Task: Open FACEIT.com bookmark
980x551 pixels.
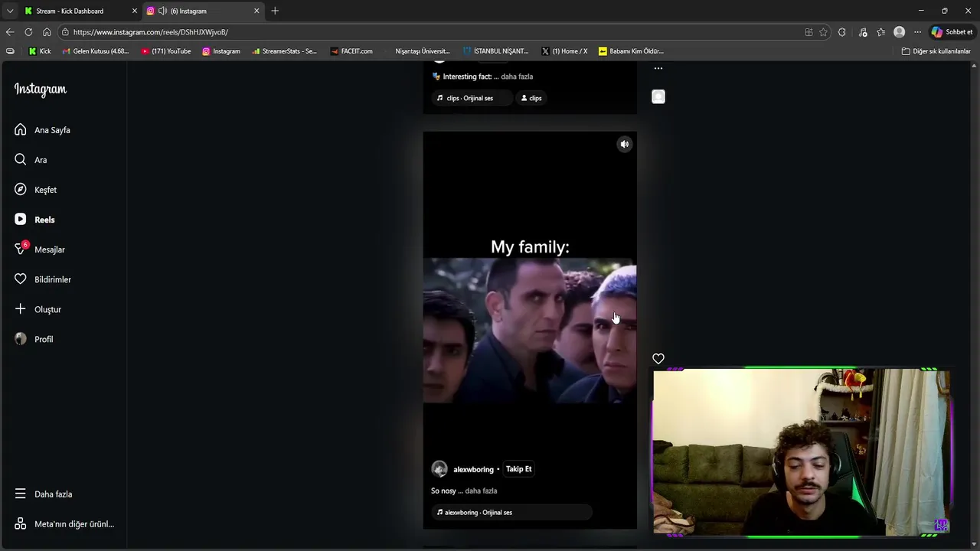Action: pyautogui.click(x=351, y=51)
